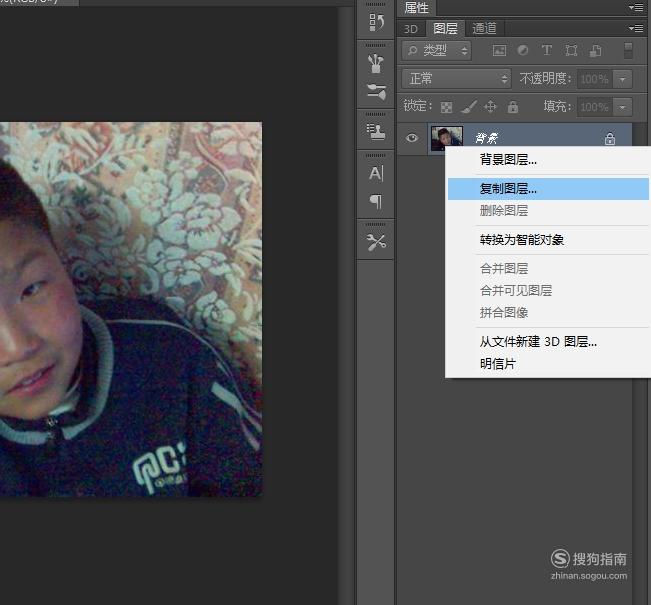
Task: Click the lock icon on 背景 layer
Action: point(609,138)
